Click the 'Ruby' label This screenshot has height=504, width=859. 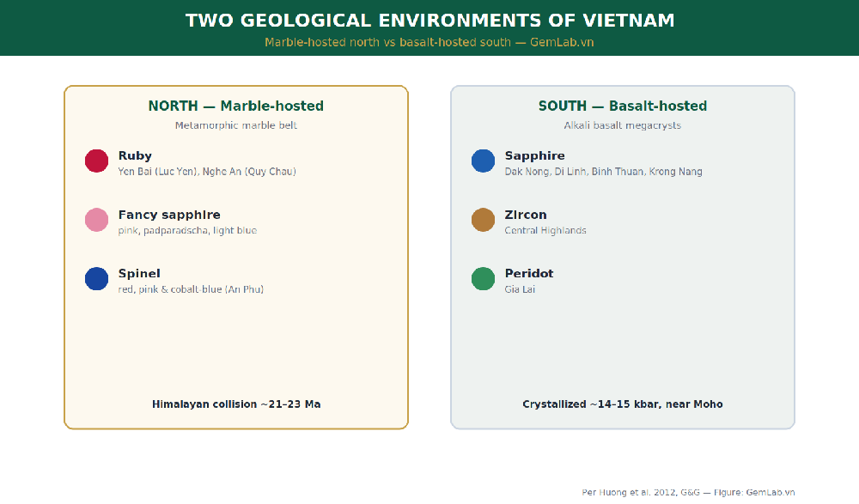(136, 155)
